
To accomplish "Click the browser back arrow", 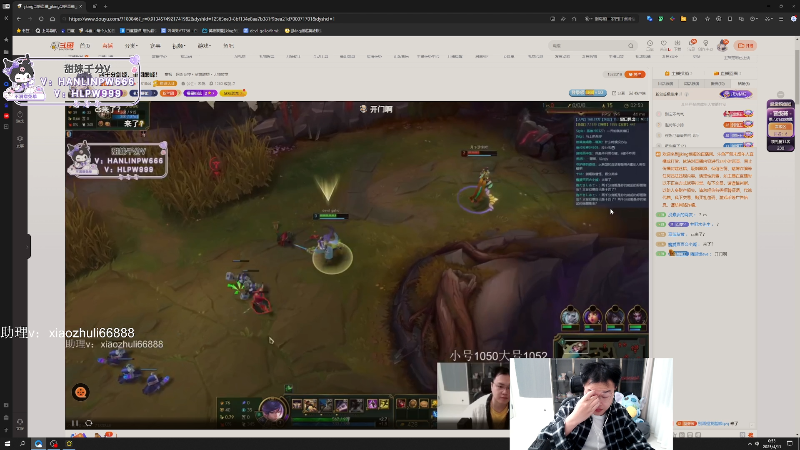I will coord(19,19).
